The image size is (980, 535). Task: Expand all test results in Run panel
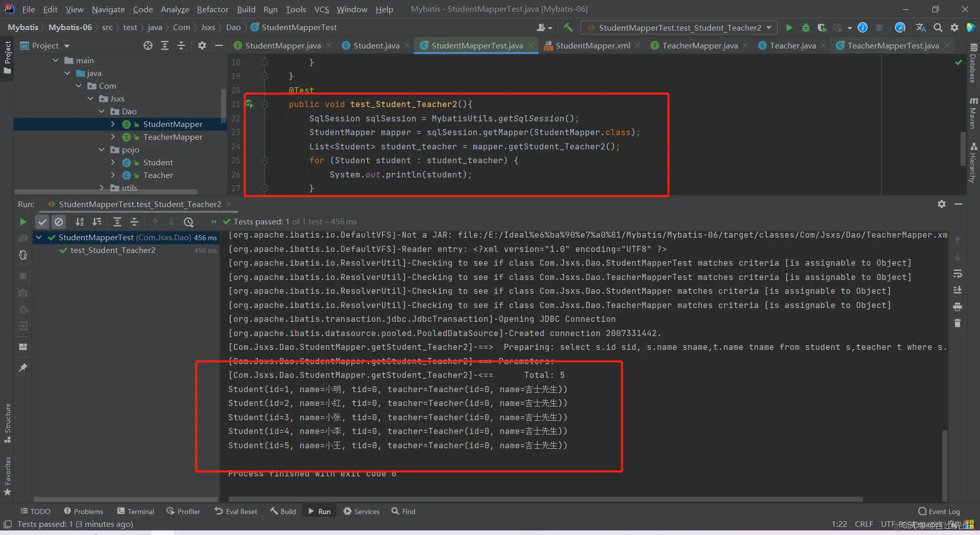(117, 222)
